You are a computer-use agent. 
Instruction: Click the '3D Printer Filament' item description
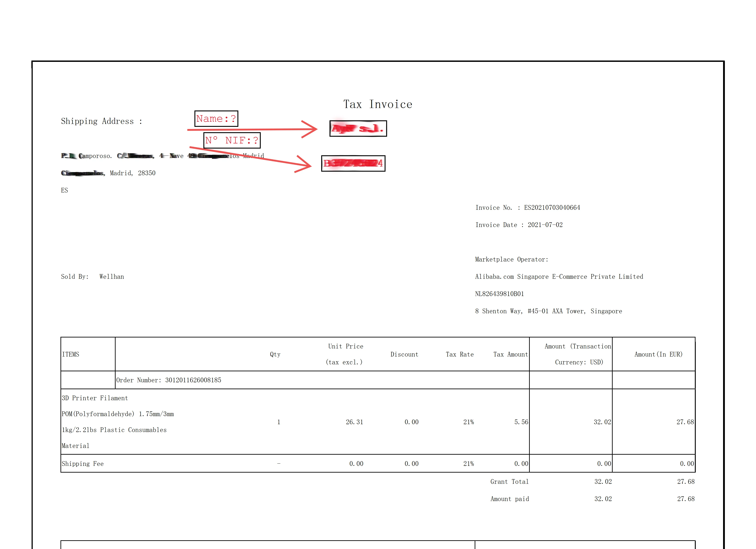point(95,398)
